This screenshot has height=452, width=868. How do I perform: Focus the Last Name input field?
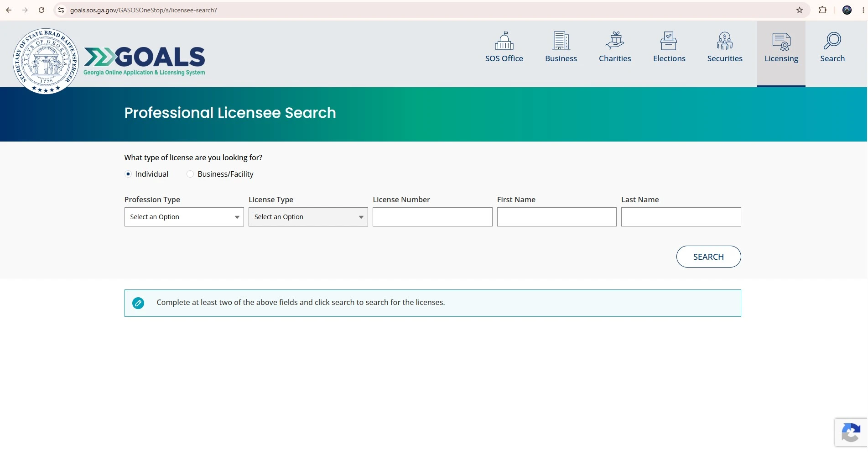point(681,217)
